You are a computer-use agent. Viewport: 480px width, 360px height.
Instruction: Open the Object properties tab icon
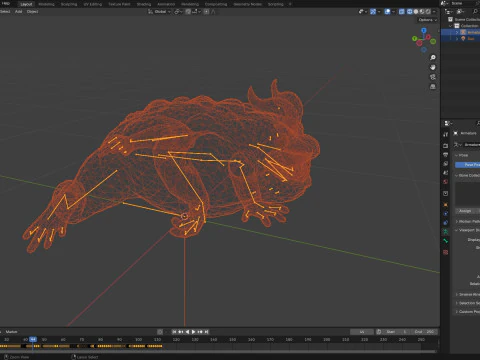pyautogui.click(x=446, y=204)
